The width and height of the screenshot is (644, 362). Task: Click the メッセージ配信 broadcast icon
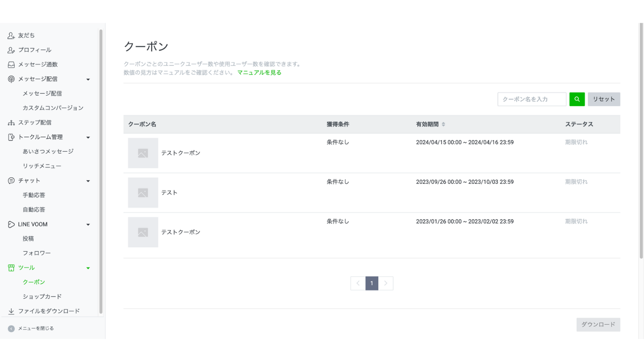(11, 79)
